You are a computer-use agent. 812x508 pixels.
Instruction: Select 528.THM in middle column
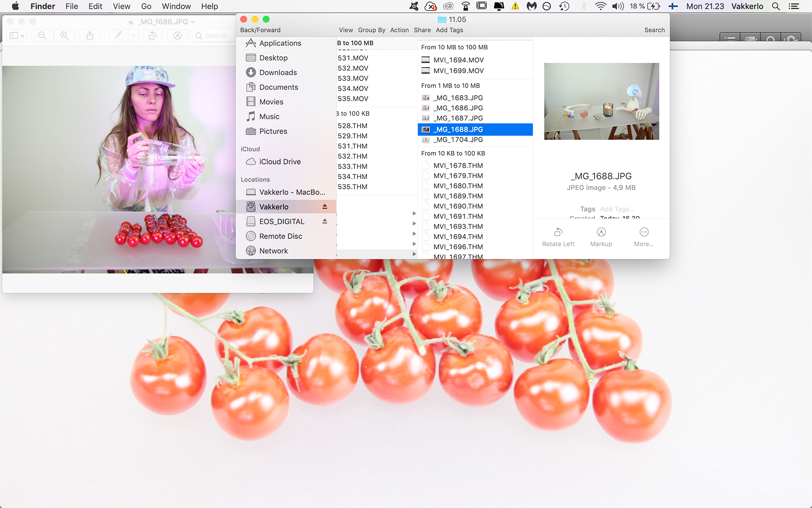[x=352, y=126]
